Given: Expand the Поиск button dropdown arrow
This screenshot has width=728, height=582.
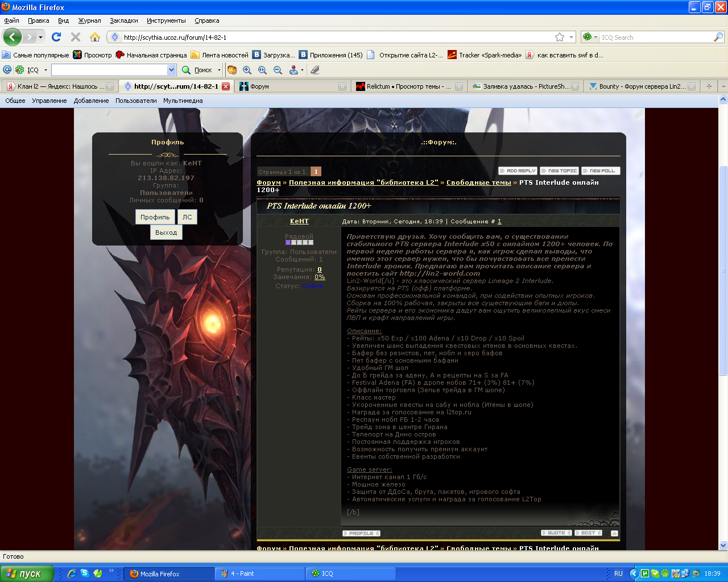Looking at the screenshot, I should point(219,70).
